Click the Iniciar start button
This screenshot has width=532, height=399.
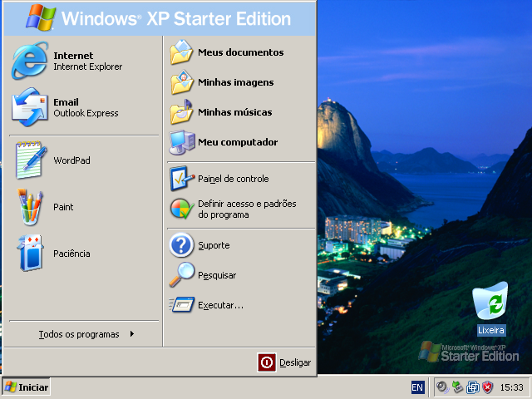(x=27, y=387)
